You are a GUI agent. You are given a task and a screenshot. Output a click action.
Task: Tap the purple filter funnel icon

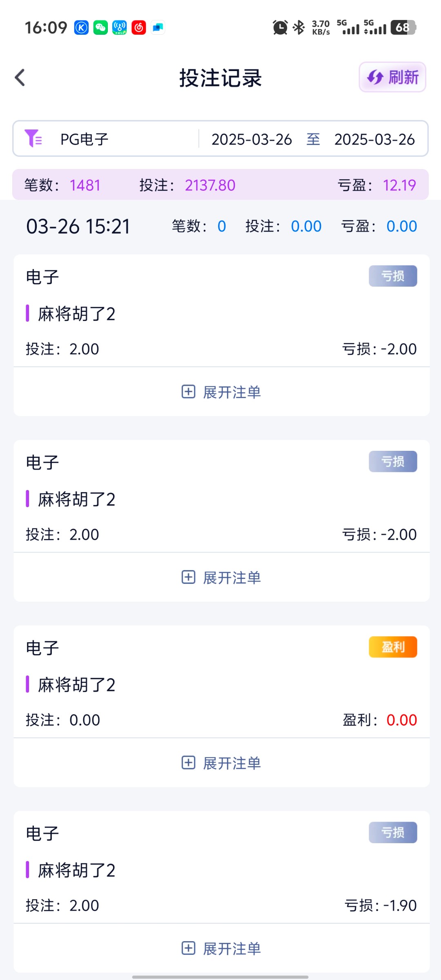33,138
